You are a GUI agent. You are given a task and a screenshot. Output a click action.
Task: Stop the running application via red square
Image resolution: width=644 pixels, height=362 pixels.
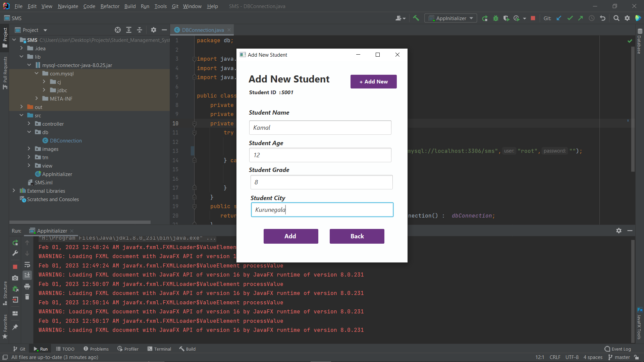(x=533, y=18)
